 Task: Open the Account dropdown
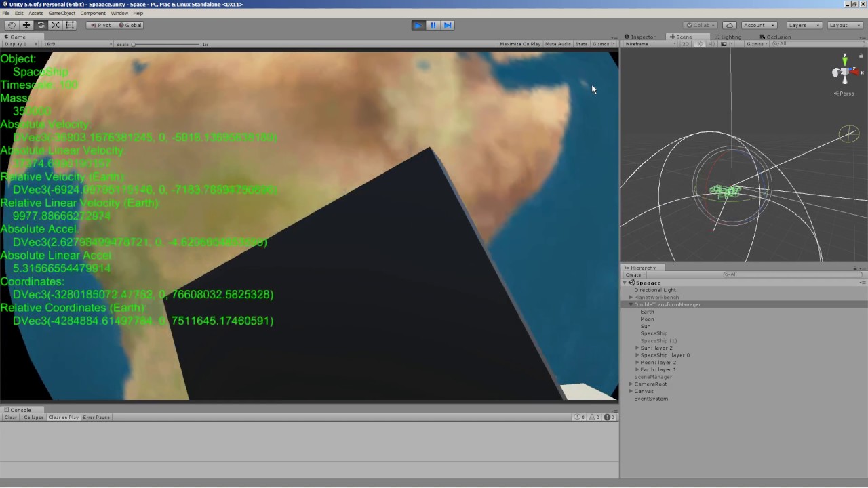tap(758, 25)
